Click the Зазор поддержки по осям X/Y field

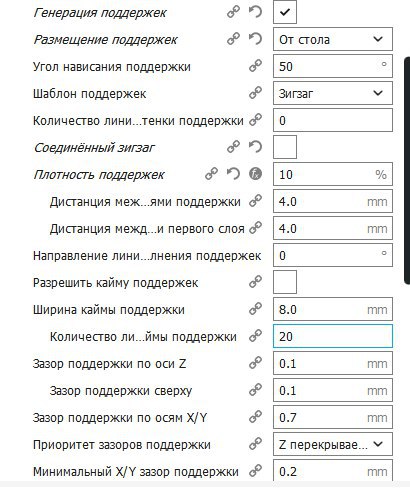click(333, 417)
